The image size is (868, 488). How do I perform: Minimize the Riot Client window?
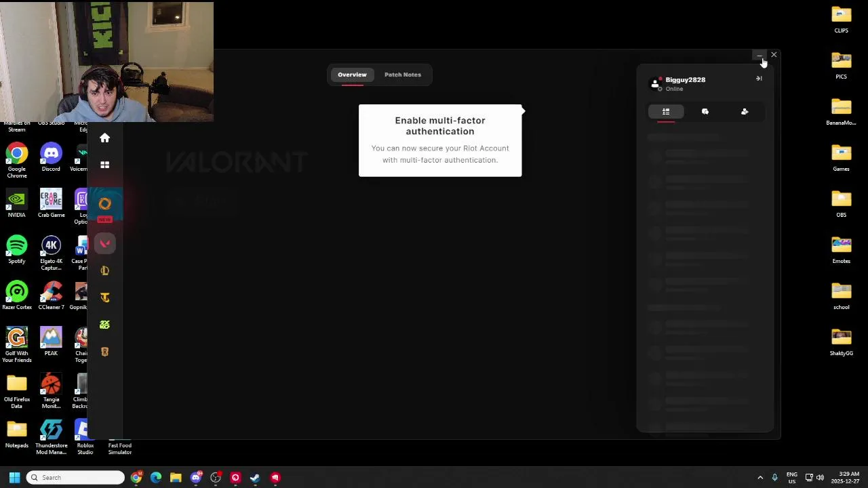click(x=759, y=55)
